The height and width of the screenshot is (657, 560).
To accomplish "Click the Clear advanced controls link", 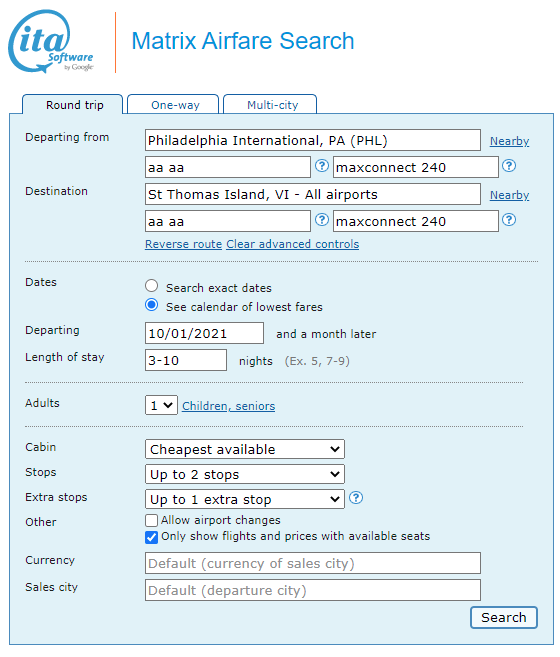I will coord(293,244).
